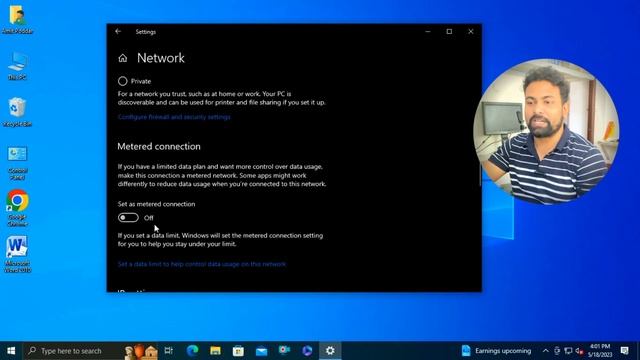This screenshot has width=640, height=360.
Task: Open the Action Center notifications icon
Action: (x=624, y=351)
